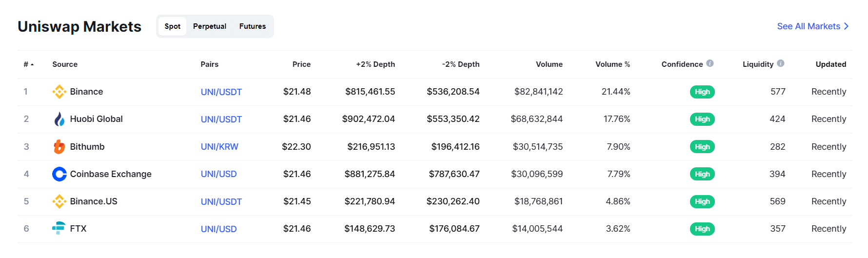Click the Bithumb orange logo icon
Image resolution: width=868 pixels, height=258 pixels.
pyautogui.click(x=59, y=147)
